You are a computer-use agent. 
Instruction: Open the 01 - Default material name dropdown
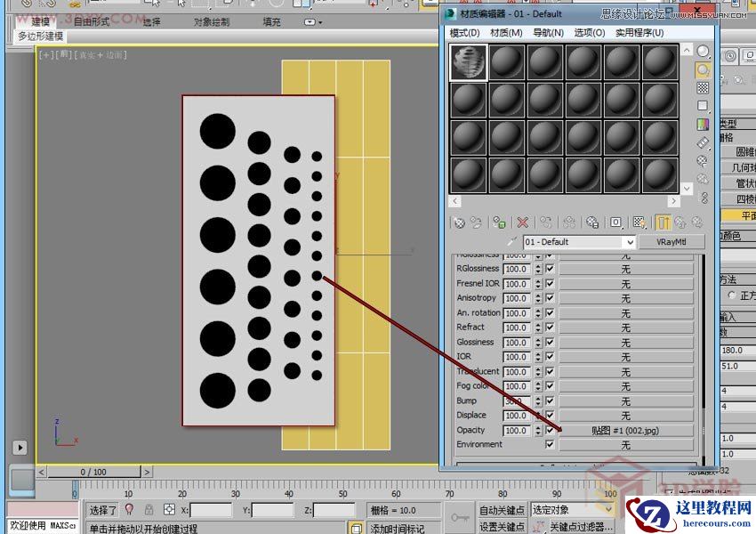631,241
